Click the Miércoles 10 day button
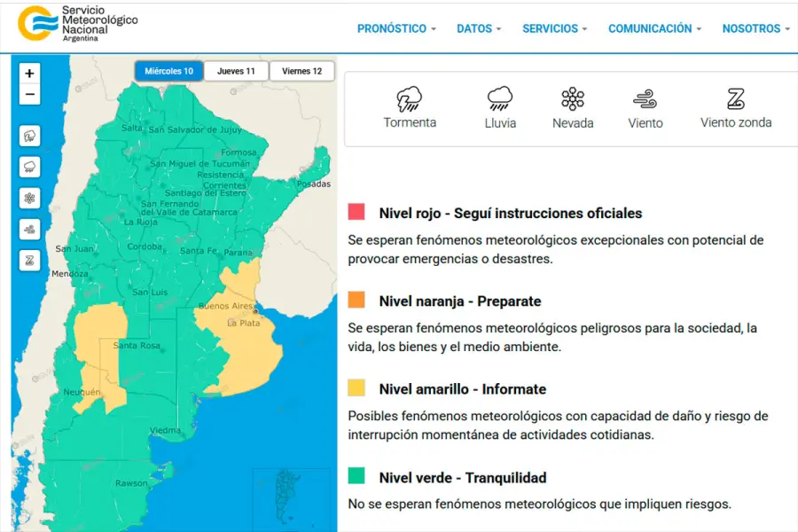The image size is (798, 532). click(x=168, y=71)
